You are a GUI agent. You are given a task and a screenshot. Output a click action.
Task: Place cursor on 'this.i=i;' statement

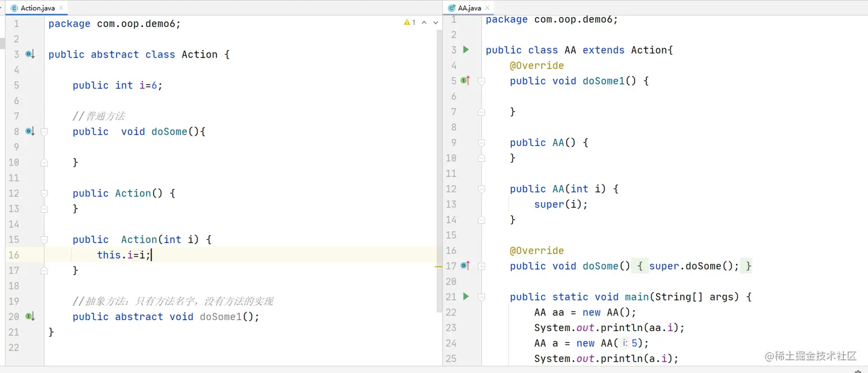pyautogui.click(x=123, y=255)
